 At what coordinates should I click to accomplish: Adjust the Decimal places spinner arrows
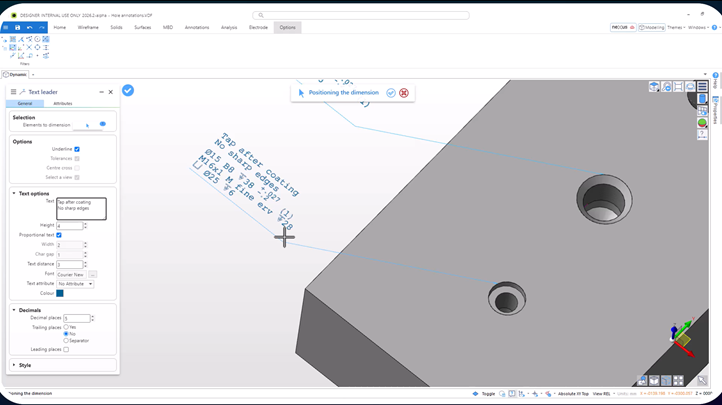[93, 318]
